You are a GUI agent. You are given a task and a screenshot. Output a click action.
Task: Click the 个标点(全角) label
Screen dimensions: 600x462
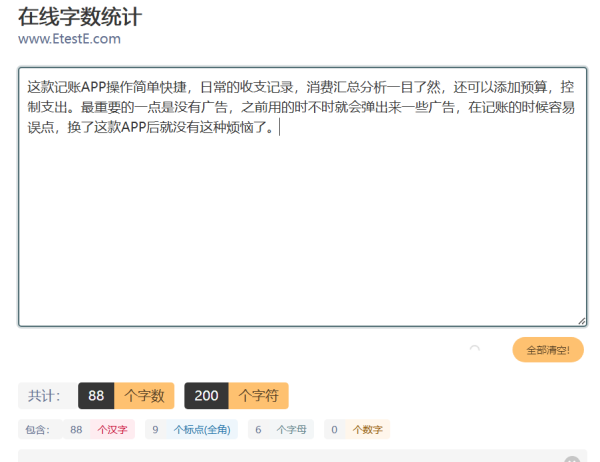[202, 429]
